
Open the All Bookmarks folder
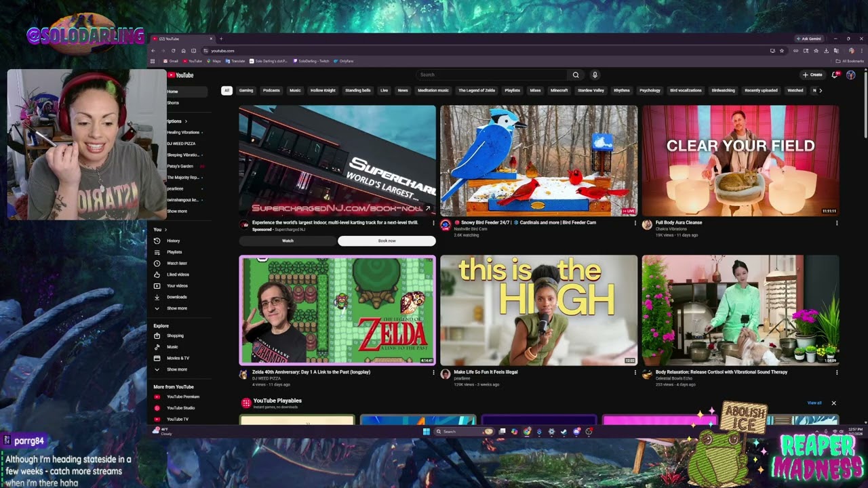click(x=850, y=61)
